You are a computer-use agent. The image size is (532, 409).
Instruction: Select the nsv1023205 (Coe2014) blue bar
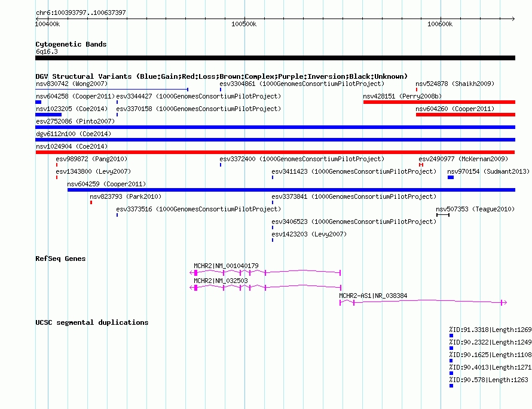click(48, 115)
